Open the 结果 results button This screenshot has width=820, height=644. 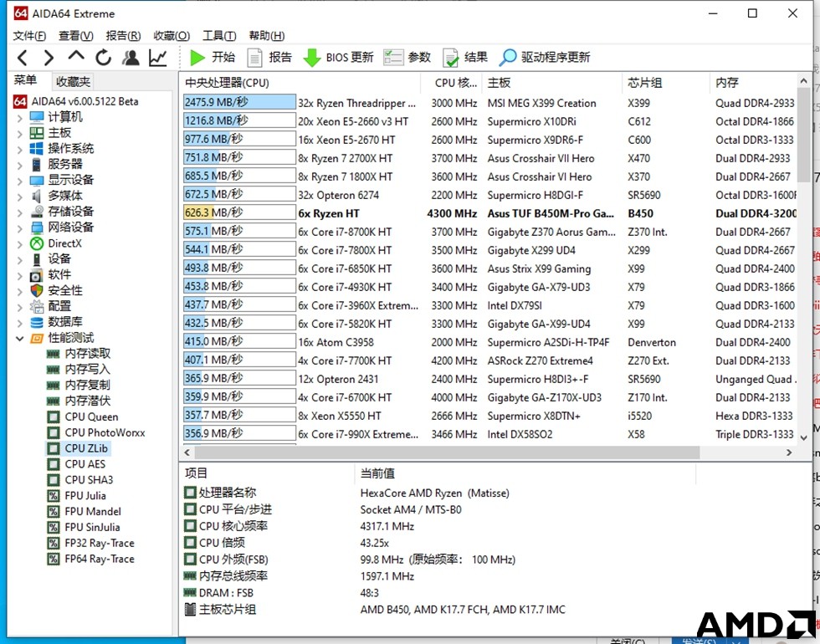(465, 57)
